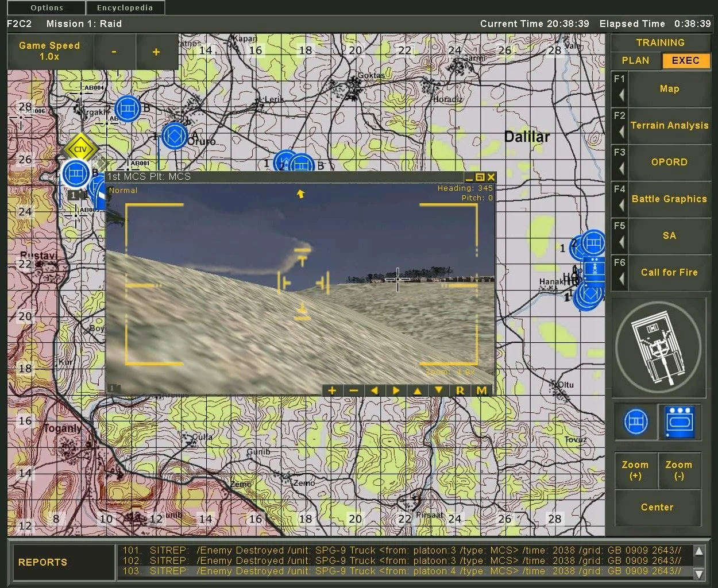Click the camera zoom-in plus icon
Viewport: 718px width, 588px height.
331,390
